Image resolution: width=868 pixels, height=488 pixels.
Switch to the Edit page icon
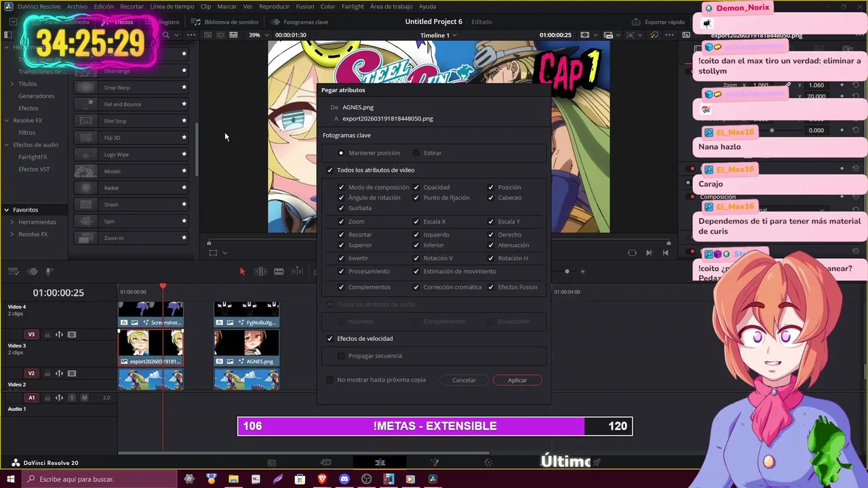(380, 463)
